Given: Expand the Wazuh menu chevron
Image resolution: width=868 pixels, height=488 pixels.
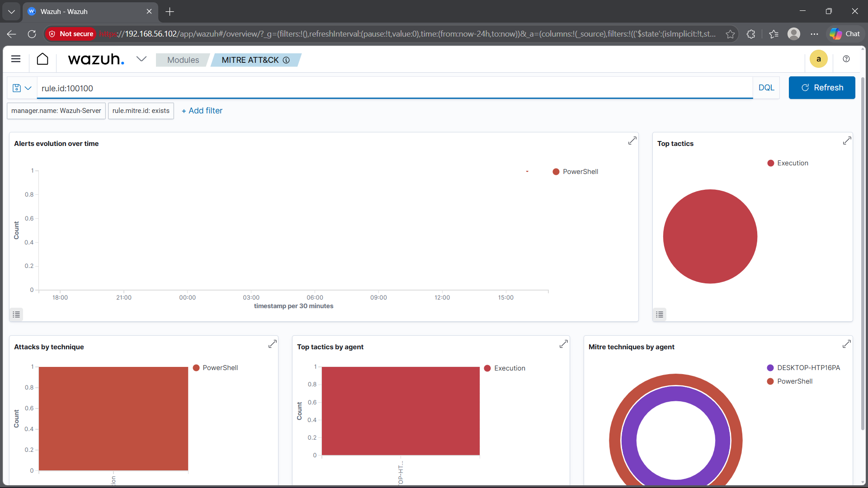Looking at the screenshot, I should [x=142, y=59].
